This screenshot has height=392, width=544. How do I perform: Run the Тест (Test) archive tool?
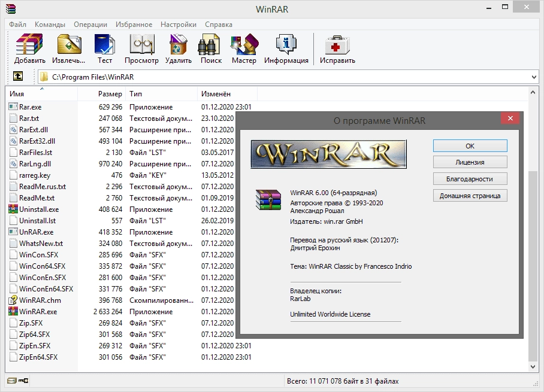coord(104,44)
